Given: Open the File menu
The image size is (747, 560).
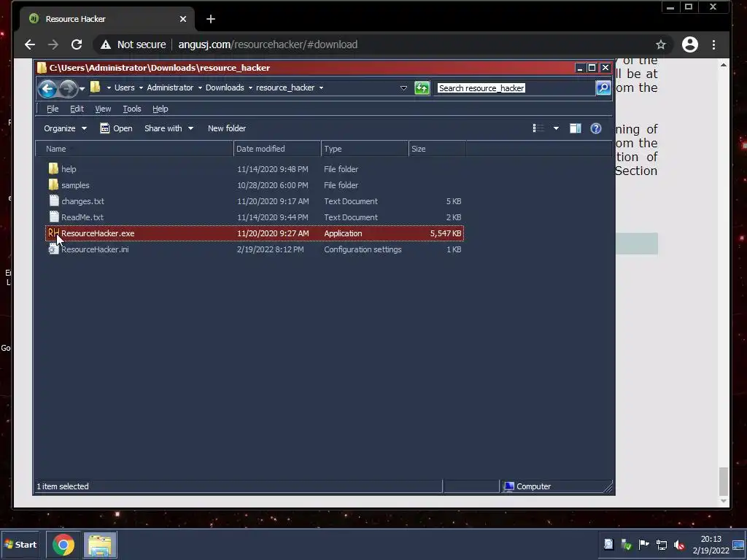Looking at the screenshot, I should (x=53, y=109).
